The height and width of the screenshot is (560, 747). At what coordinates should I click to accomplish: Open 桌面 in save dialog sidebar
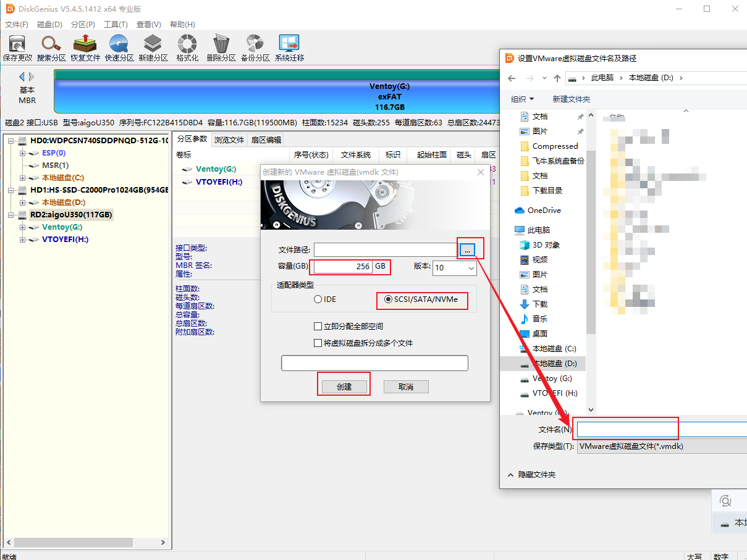point(534,334)
